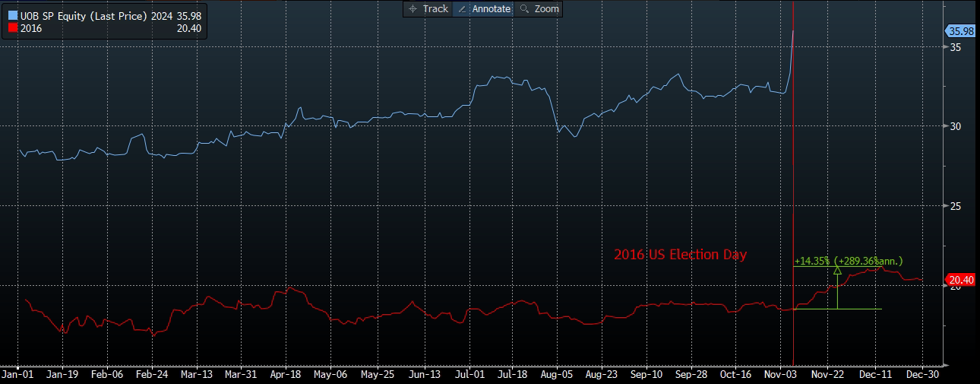Click the 25 value on the y-axis

[x=950, y=206]
